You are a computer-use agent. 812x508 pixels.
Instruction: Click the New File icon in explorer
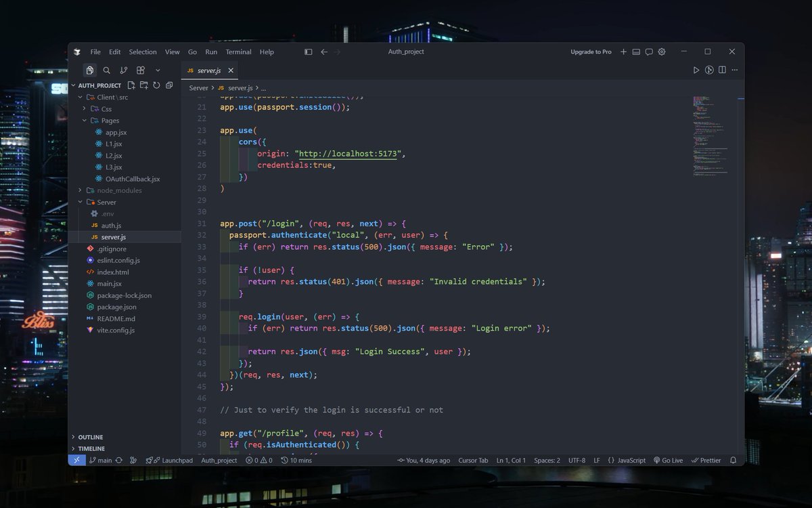(x=131, y=85)
